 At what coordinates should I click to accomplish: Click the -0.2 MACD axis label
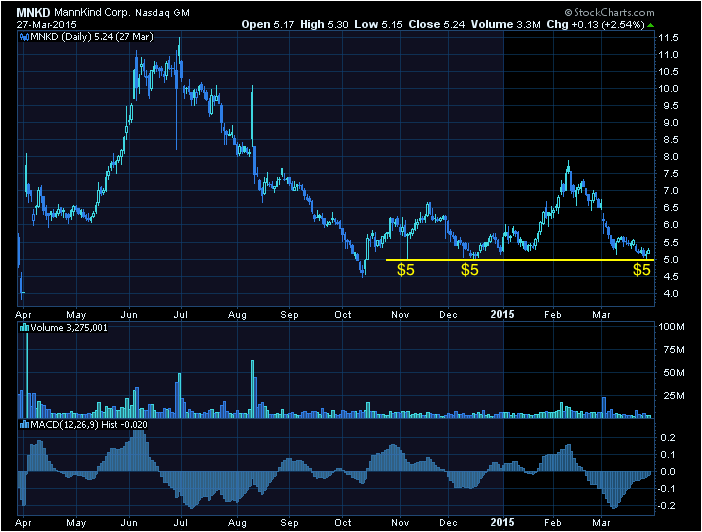tap(666, 506)
